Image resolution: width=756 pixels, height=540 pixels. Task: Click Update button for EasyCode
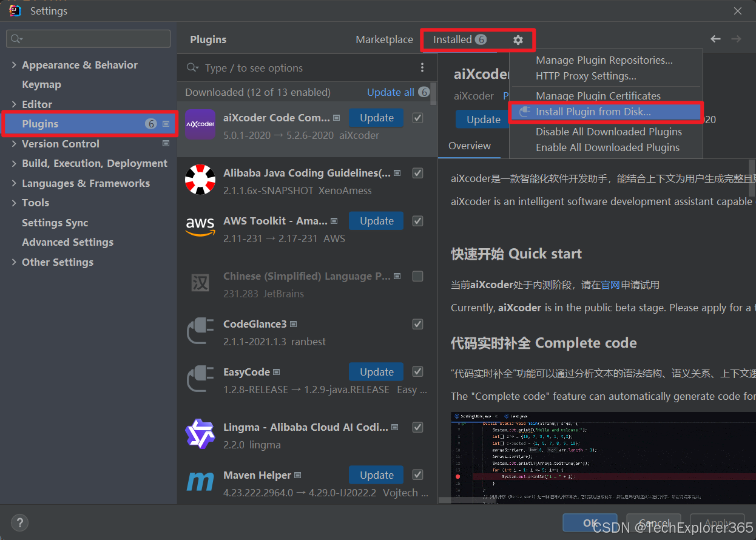coord(376,371)
